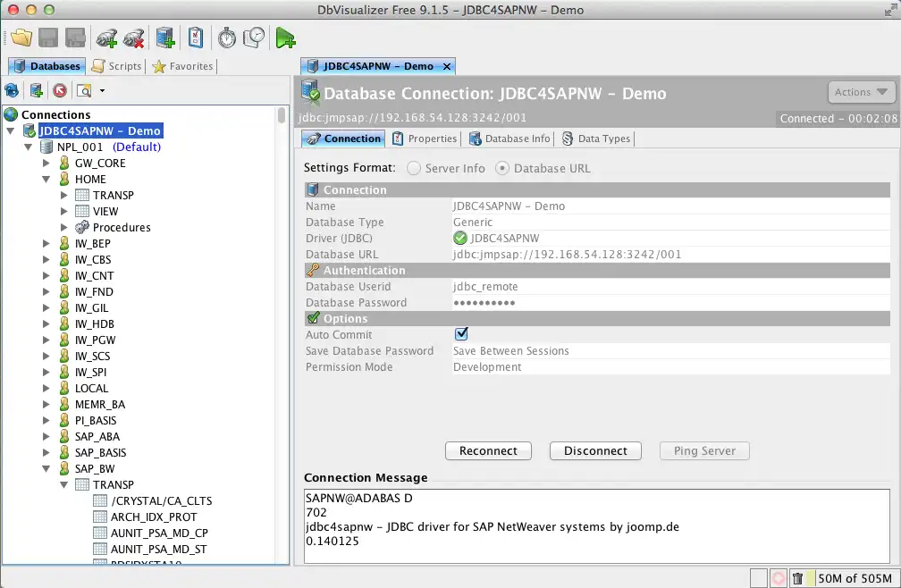Click inside the Connection Message text area

tap(596, 526)
